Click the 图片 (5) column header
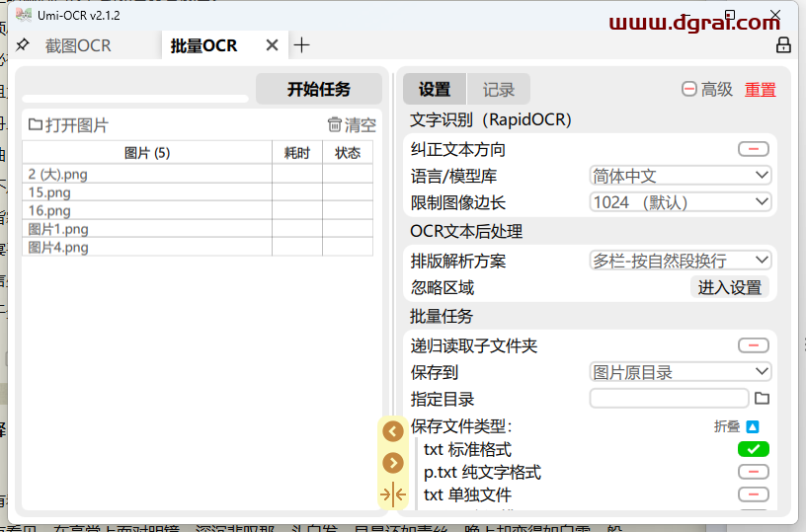The height and width of the screenshot is (532, 806). [147, 153]
